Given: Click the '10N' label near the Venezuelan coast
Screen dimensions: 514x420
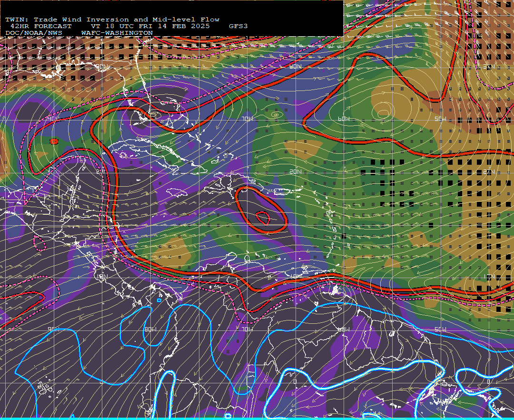Looking at the screenshot, I should 296,276.
